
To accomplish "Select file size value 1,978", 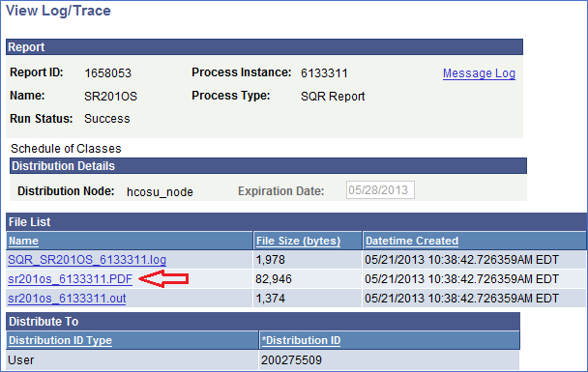I will point(270,260).
